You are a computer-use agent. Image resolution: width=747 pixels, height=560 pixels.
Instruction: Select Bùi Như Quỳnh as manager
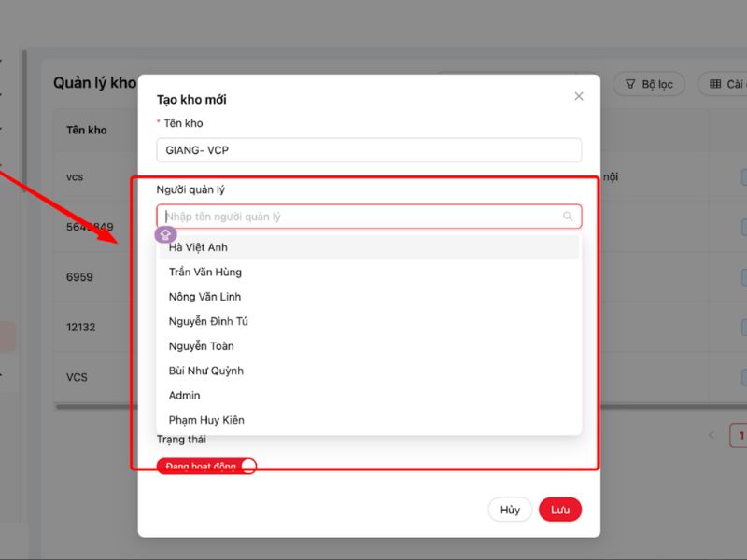206,371
